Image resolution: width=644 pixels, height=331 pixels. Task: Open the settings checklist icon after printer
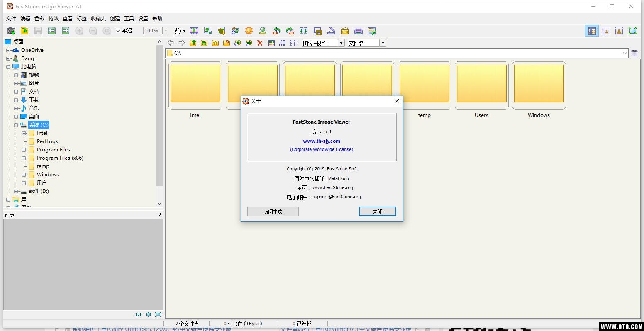point(372,31)
